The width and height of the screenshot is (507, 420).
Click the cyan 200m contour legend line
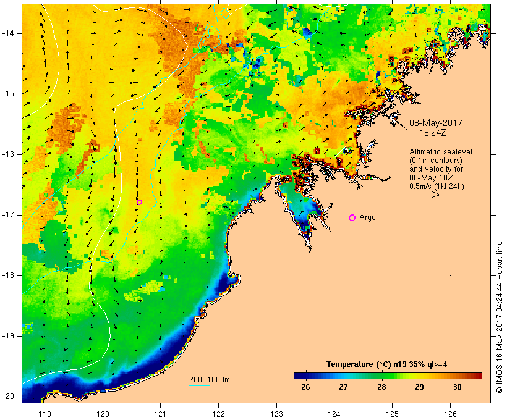tap(200, 385)
